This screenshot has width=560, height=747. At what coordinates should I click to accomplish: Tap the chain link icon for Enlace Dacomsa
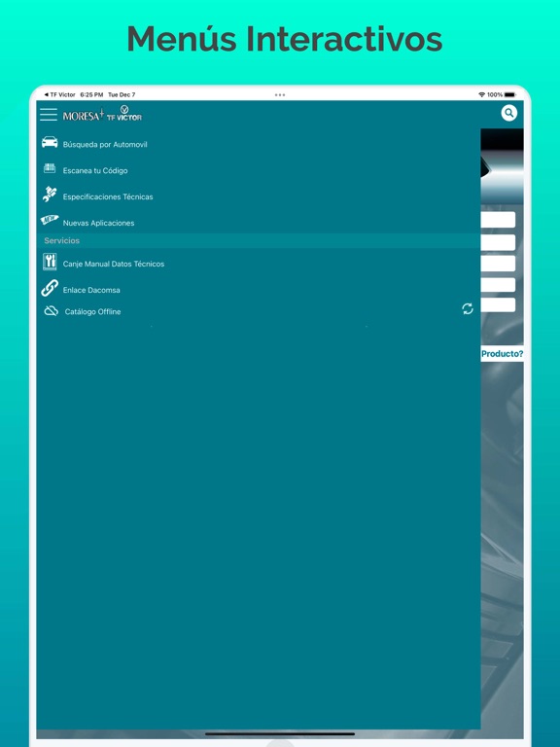pos(50,288)
